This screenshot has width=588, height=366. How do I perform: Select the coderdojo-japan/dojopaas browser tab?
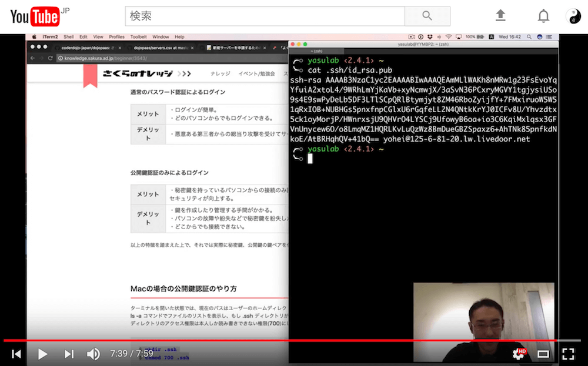coord(88,48)
